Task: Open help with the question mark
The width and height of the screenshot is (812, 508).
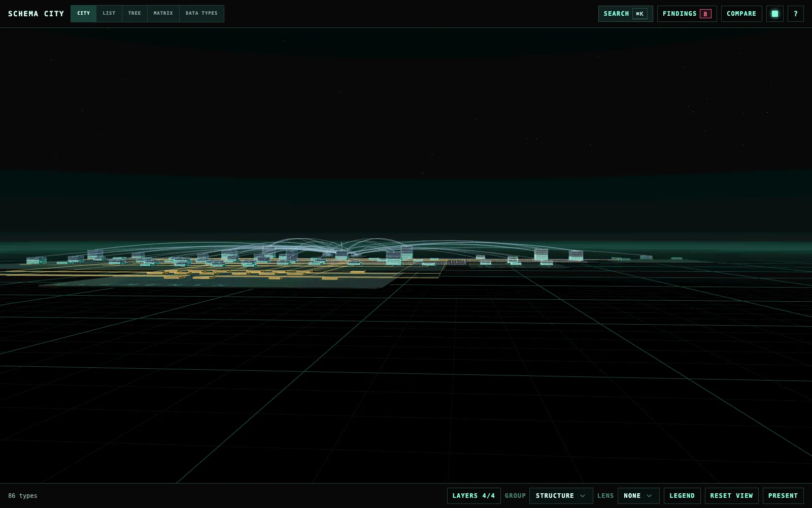Action: (x=795, y=14)
